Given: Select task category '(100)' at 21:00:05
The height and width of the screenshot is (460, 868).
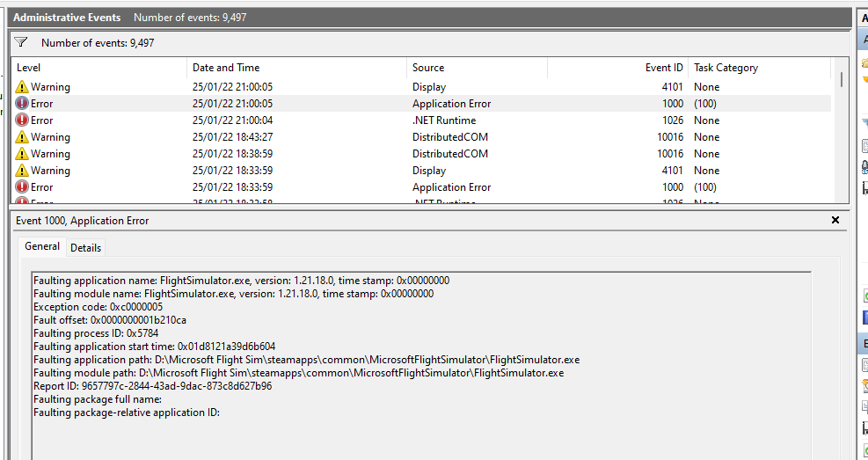Looking at the screenshot, I should 705,104.
